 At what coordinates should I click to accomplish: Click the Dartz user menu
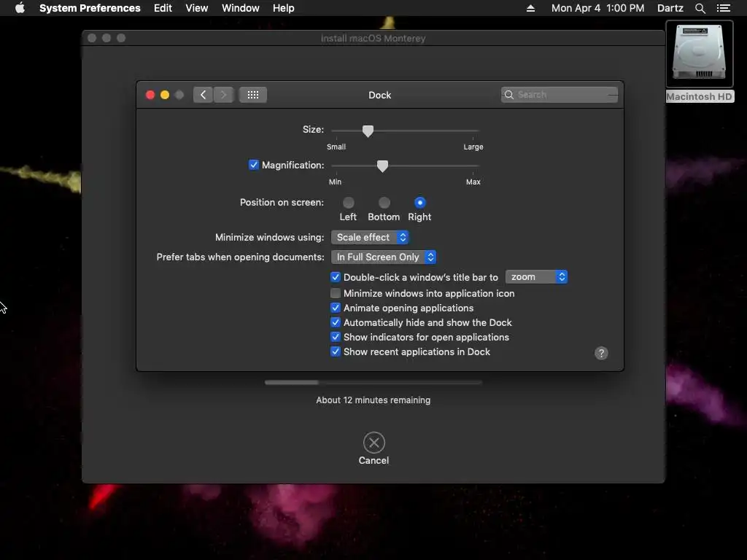(670, 8)
